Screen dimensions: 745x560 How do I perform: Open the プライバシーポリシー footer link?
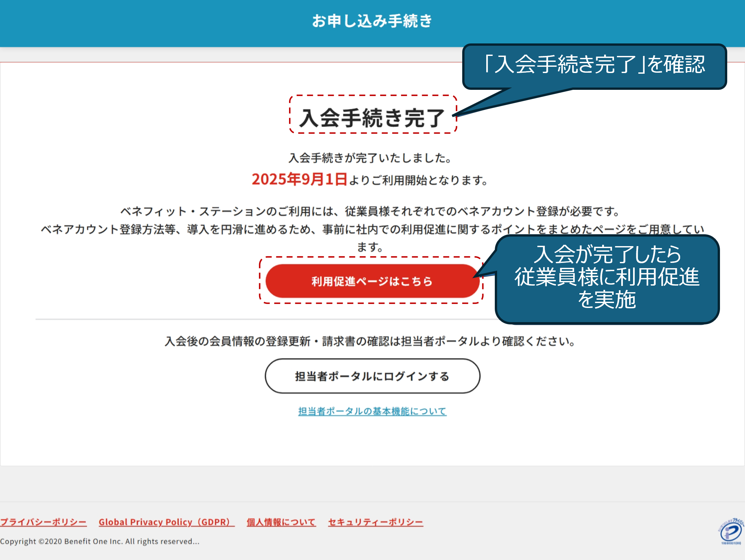(x=43, y=522)
